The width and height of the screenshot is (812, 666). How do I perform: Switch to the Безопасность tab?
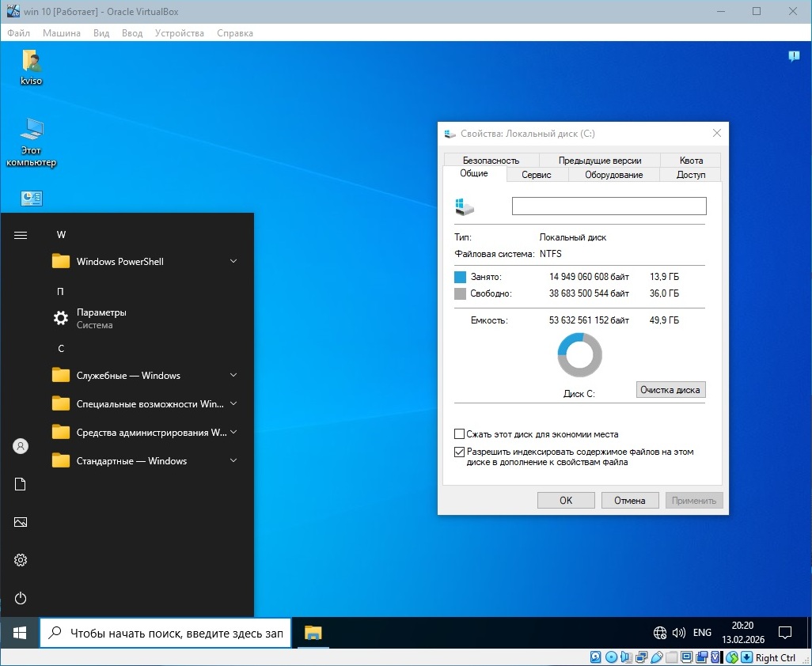point(491,161)
